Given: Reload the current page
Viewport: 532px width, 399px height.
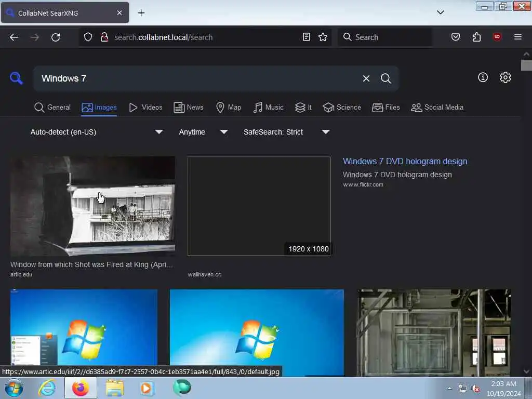Looking at the screenshot, I should coord(56,37).
